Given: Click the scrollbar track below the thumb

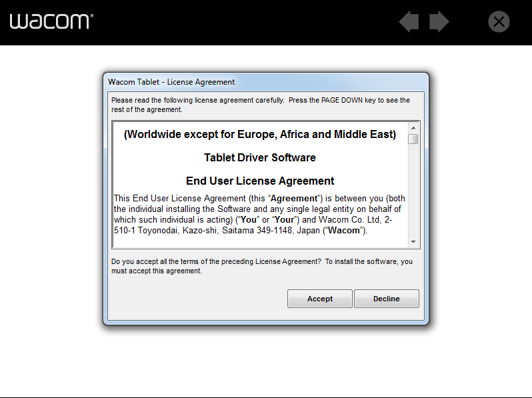Looking at the screenshot, I should click(413, 190).
